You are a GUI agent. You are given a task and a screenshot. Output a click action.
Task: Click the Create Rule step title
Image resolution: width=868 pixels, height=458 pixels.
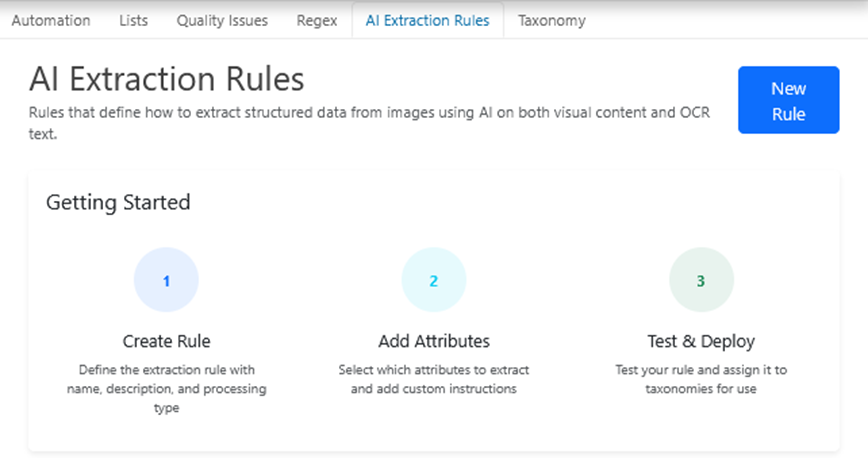tap(166, 341)
